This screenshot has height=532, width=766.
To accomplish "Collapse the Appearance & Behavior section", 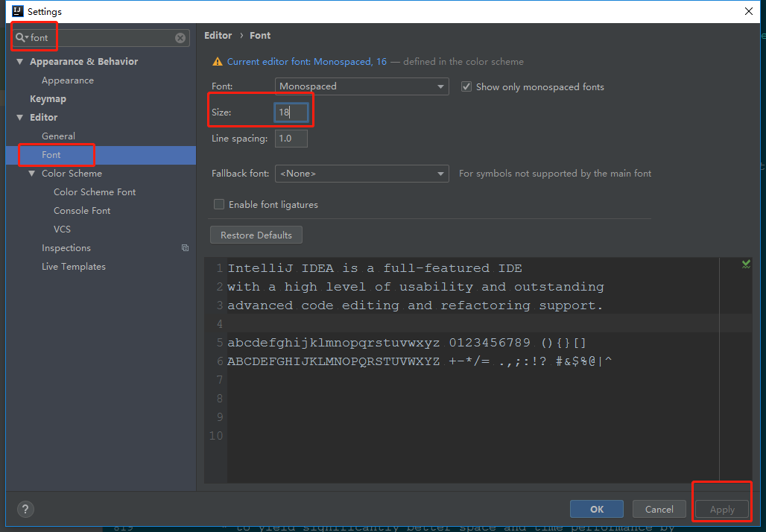I will [20, 62].
